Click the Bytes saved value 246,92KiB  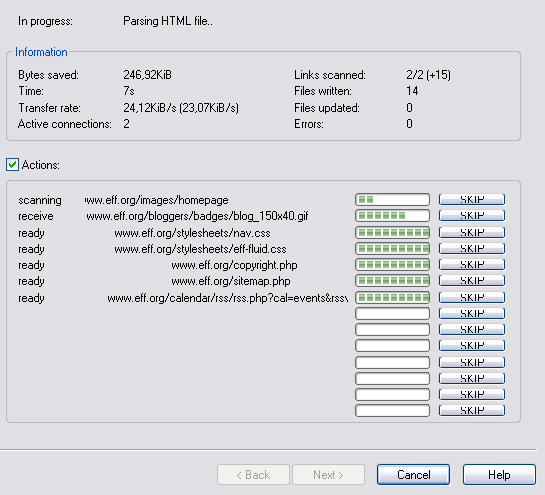[x=147, y=75]
